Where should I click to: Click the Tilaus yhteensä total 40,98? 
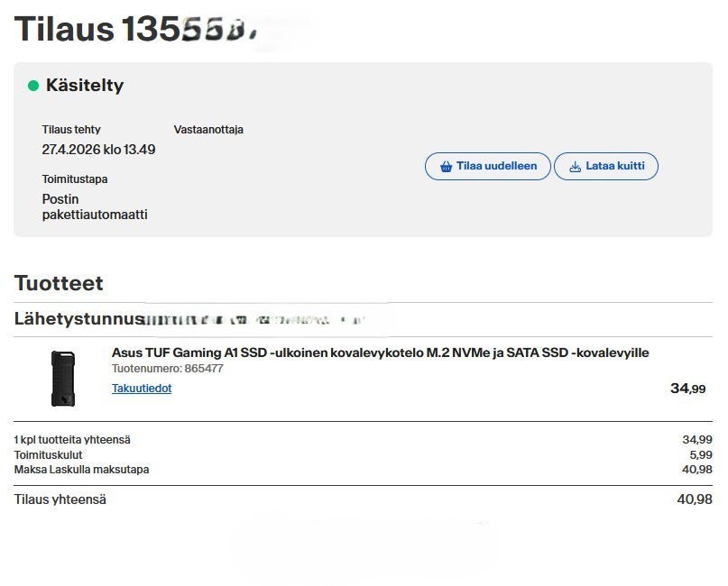tap(695, 499)
